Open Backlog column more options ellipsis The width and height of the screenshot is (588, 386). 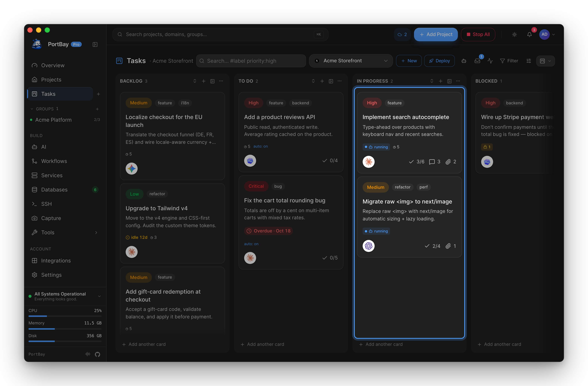click(x=221, y=81)
